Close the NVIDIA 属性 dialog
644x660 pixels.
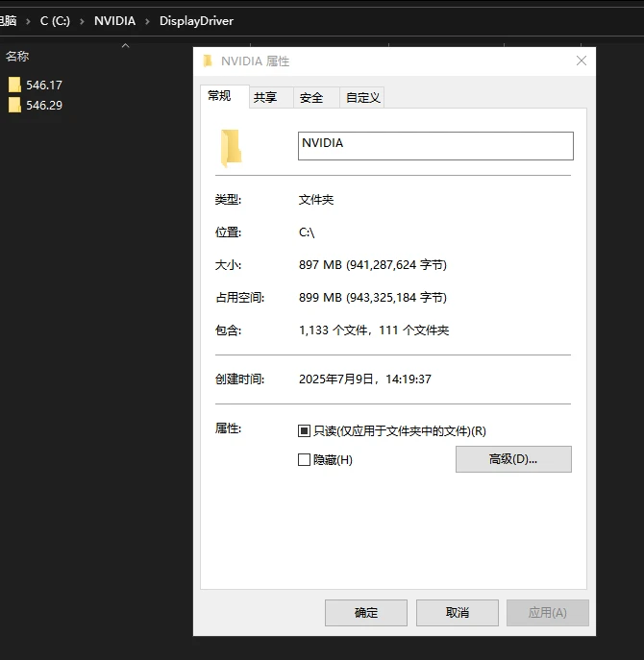582,61
